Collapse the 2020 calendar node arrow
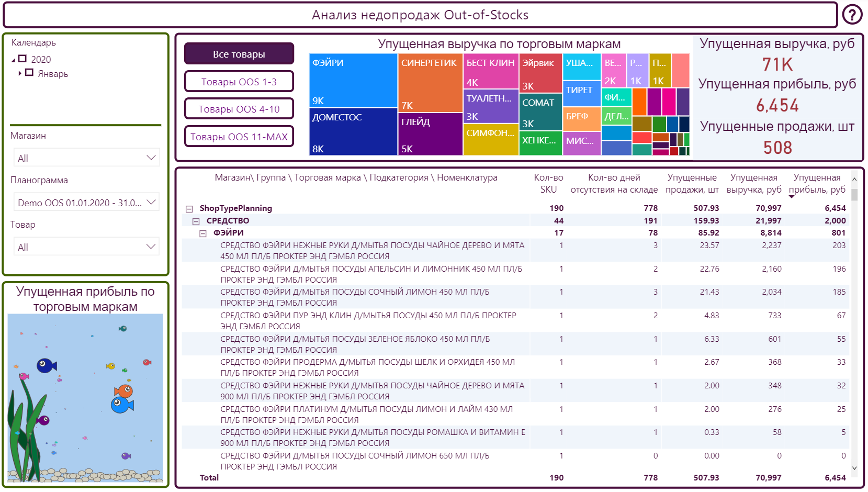Screen dimensions: 868x492 click(14, 60)
